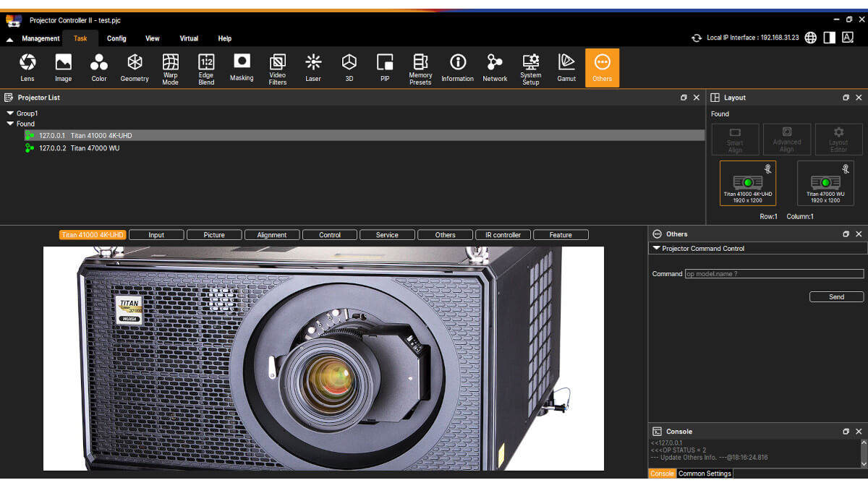Select Titan 47000 WU in projector list

[x=364, y=148]
